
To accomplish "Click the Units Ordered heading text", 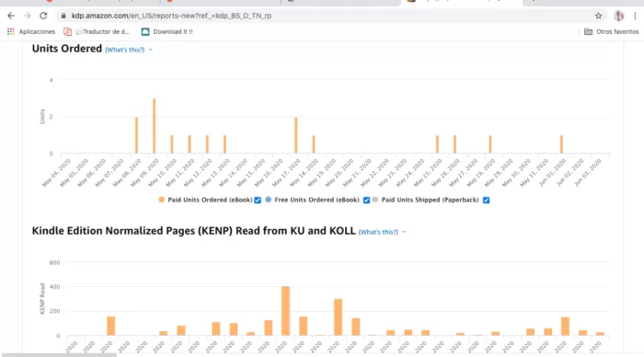I will click(67, 49).
